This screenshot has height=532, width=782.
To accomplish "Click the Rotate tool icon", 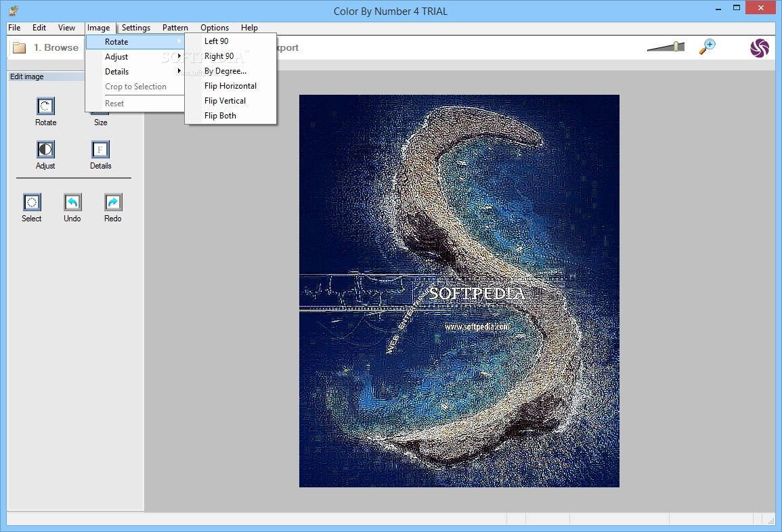I will click(45, 106).
